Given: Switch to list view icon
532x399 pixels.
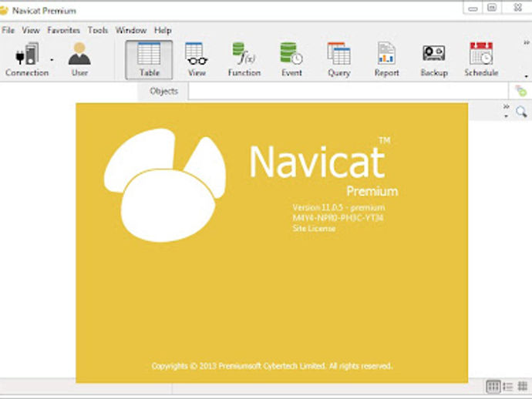Looking at the screenshot, I should [x=508, y=386].
